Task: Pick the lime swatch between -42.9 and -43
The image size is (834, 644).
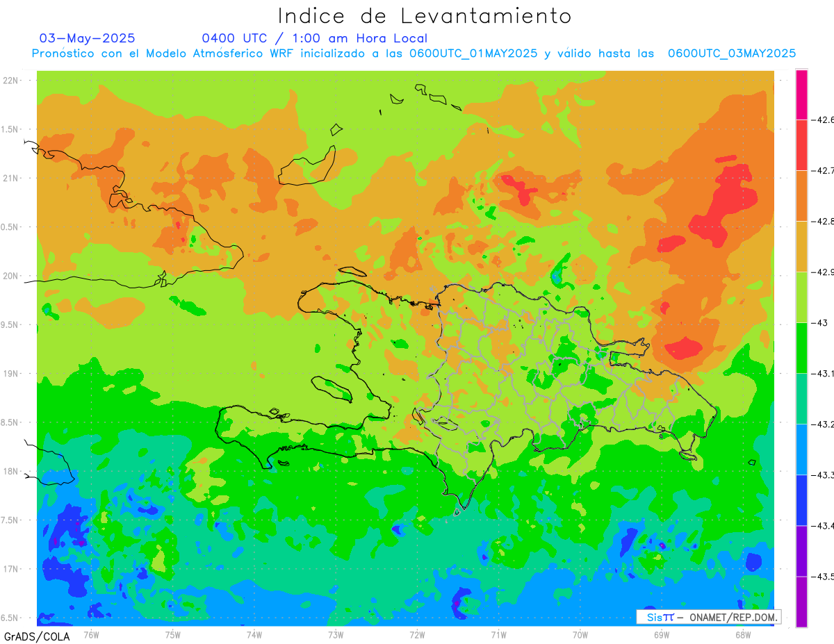Action: pyautogui.click(x=801, y=297)
